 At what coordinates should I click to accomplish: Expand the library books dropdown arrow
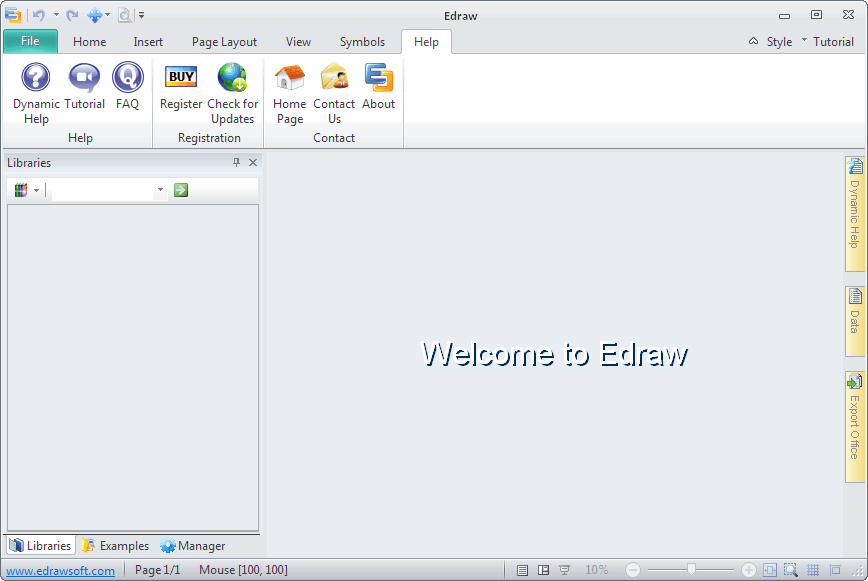36,190
